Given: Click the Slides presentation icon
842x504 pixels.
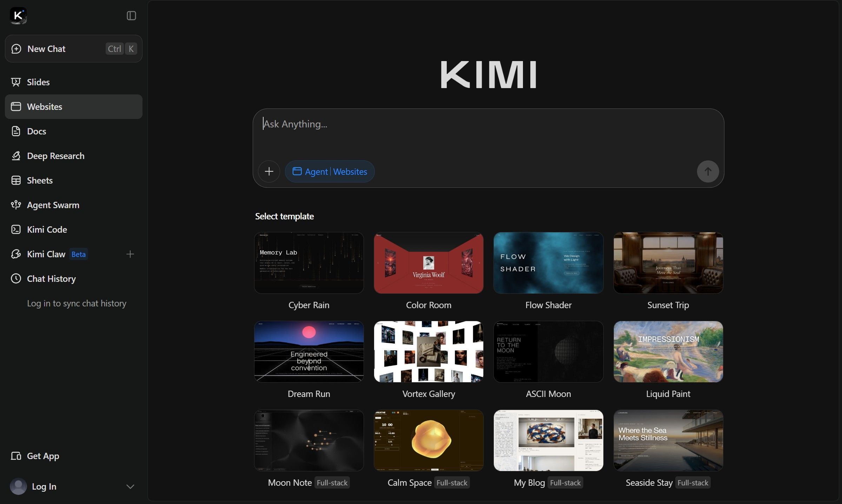Looking at the screenshot, I should (16, 82).
